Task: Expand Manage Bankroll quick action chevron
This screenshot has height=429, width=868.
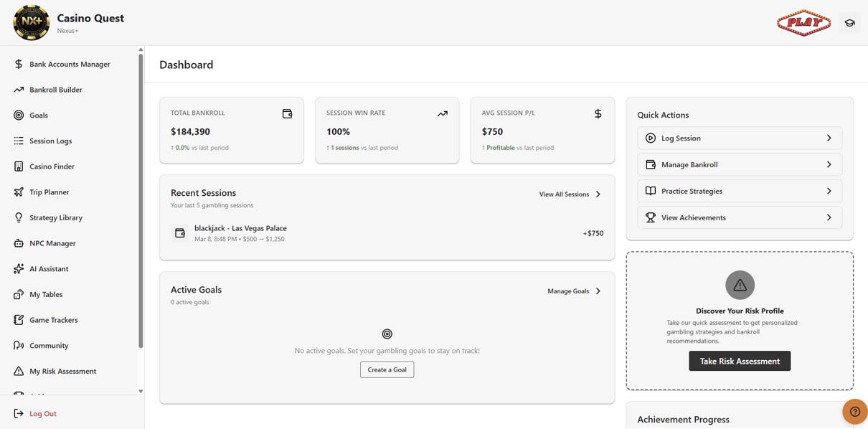Action: pyautogui.click(x=829, y=164)
